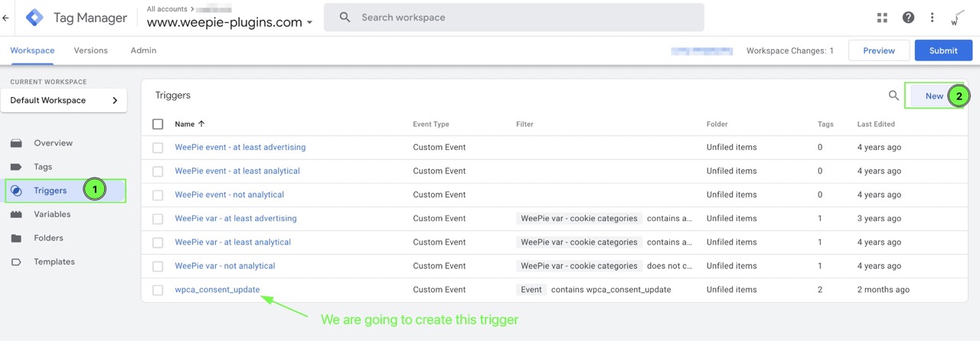Select checkbox for WeePie event - not analytical
980x341 pixels.
[158, 195]
